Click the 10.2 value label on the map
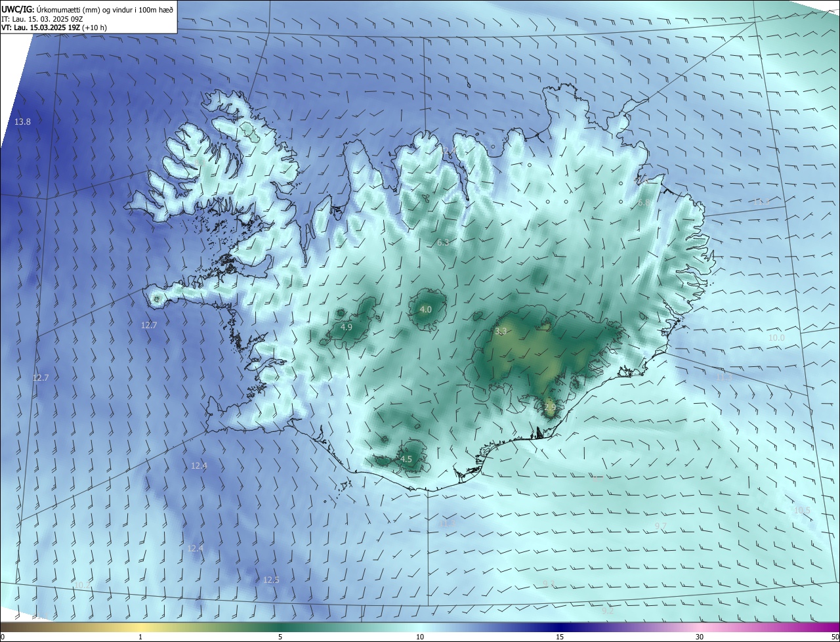The width and height of the screenshot is (840, 642). 83,585
